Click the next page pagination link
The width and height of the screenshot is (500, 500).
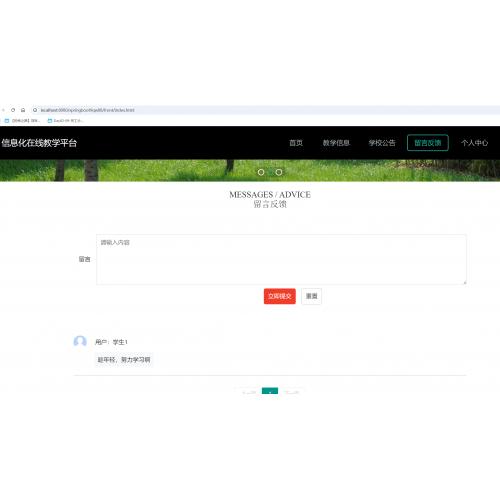[292, 392]
